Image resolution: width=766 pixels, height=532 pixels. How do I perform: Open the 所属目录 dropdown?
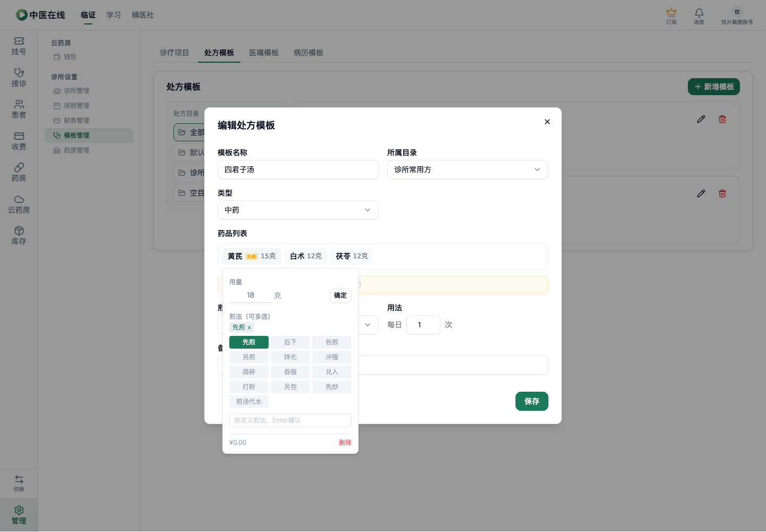point(468,170)
